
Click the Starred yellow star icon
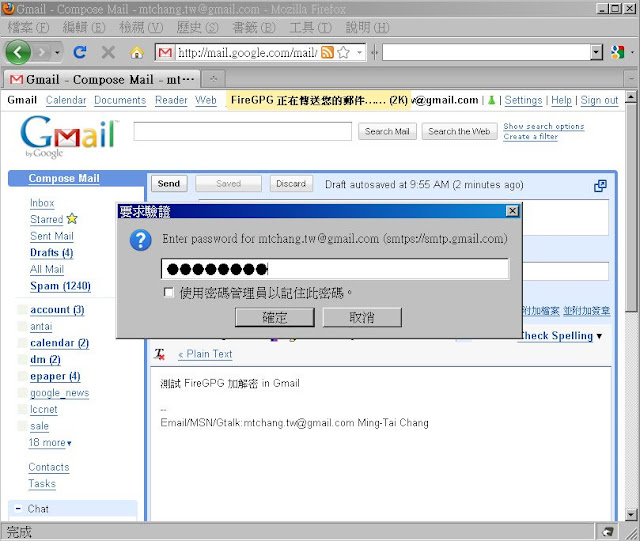point(72,218)
